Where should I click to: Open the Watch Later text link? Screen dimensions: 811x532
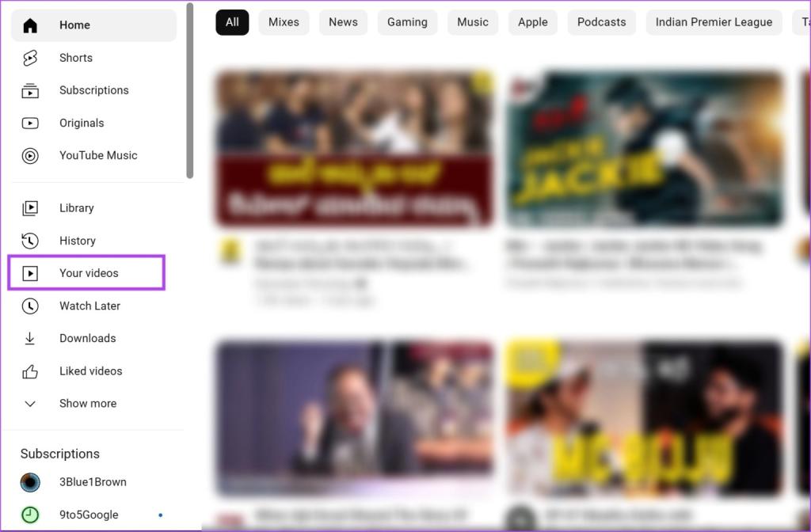pyautogui.click(x=90, y=306)
